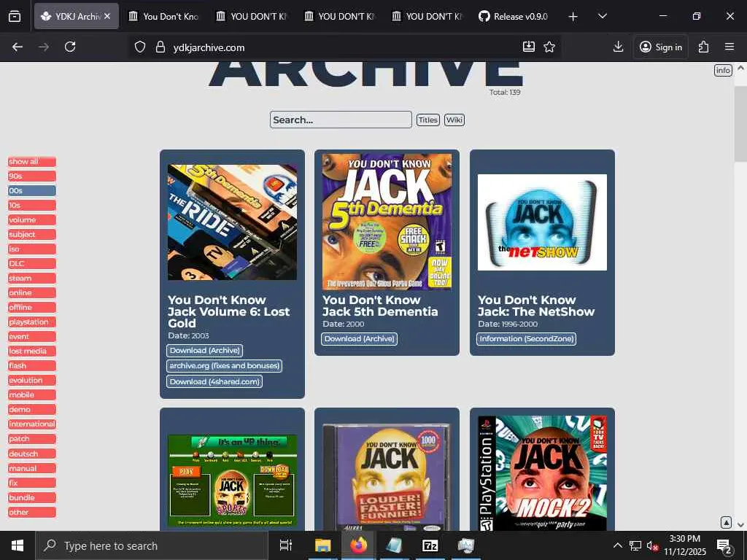Open extensions puzzle icon
The image size is (747, 560).
pyautogui.click(x=704, y=47)
